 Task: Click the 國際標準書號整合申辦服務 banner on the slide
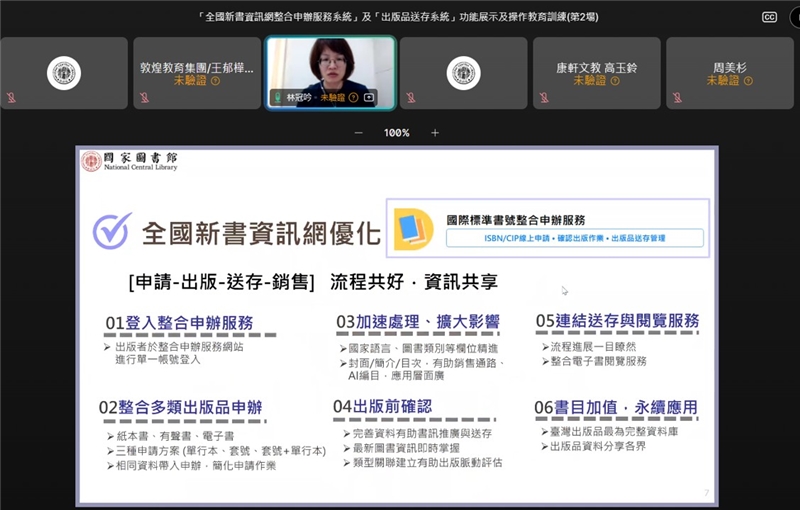click(x=548, y=228)
